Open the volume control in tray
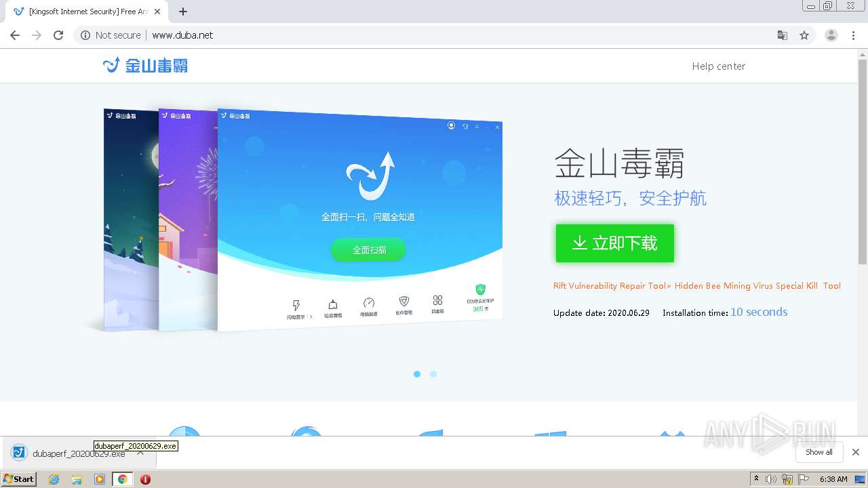This screenshot has height=488, width=868. click(x=771, y=479)
